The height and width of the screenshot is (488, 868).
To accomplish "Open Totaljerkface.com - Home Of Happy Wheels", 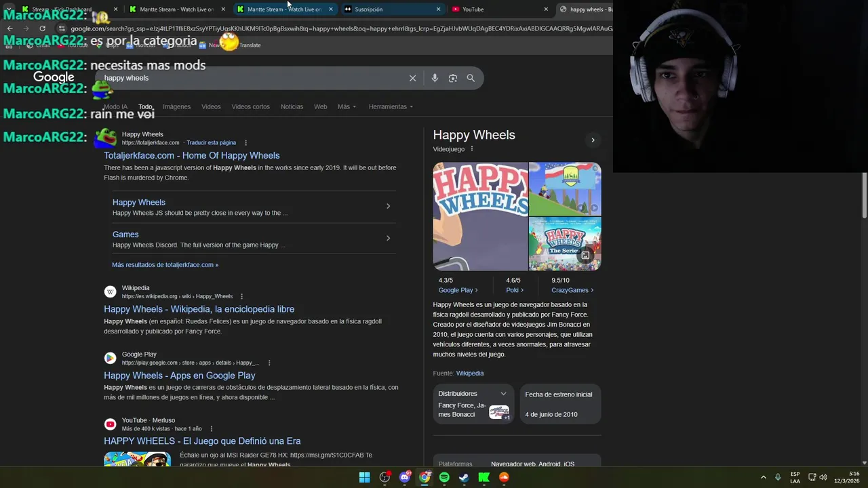I will click(192, 156).
